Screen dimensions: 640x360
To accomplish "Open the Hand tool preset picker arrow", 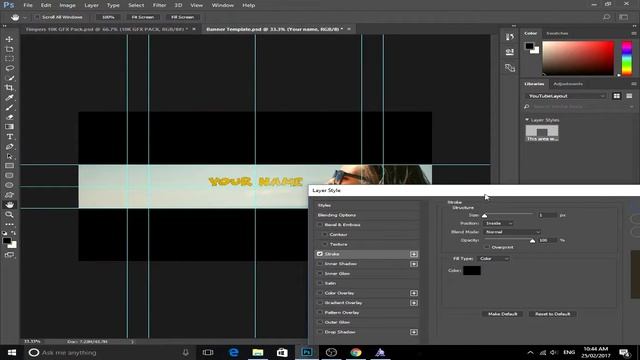I will [x=24, y=18].
